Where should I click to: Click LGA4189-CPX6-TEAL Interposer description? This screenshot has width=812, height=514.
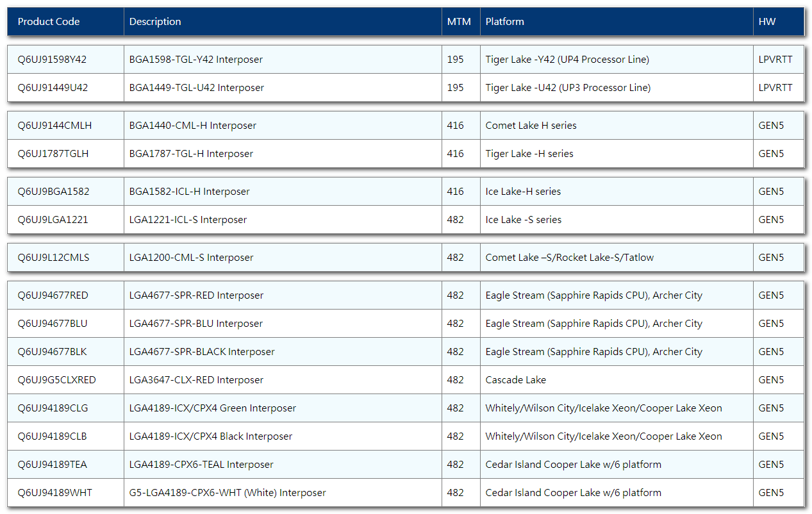pyautogui.click(x=201, y=465)
